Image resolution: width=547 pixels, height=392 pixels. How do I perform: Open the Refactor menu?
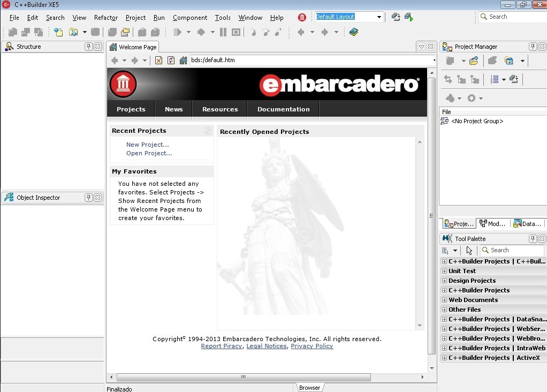pyautogui.click(x=106, y=18)
